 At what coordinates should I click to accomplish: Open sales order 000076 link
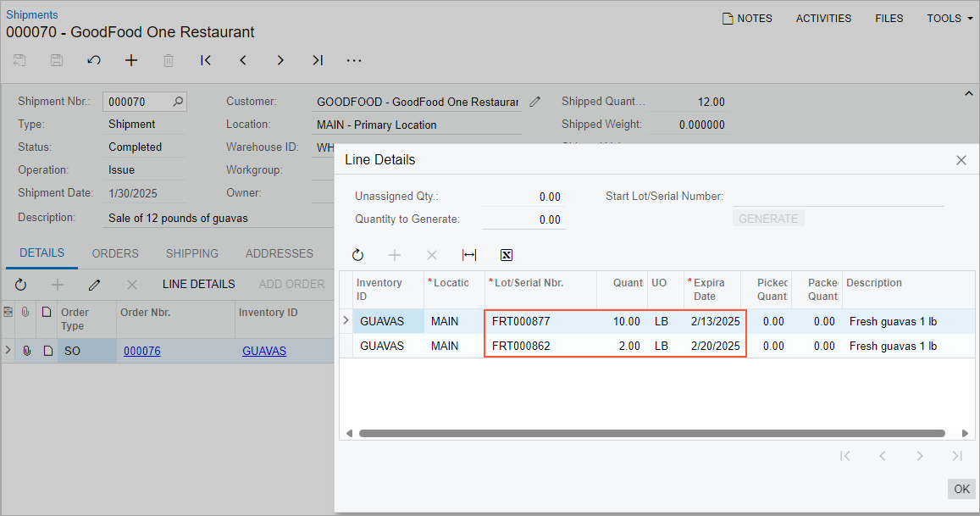[141, 351]
